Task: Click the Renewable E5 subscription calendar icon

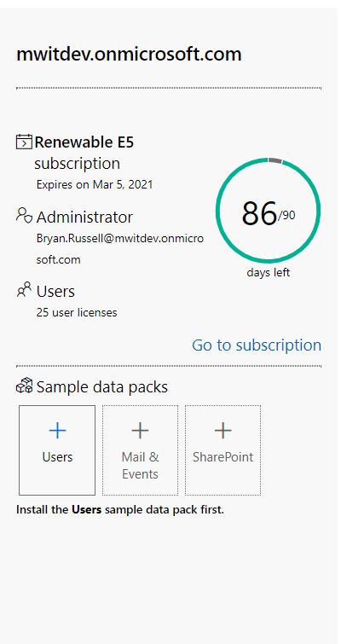Action: coord(24,142)
